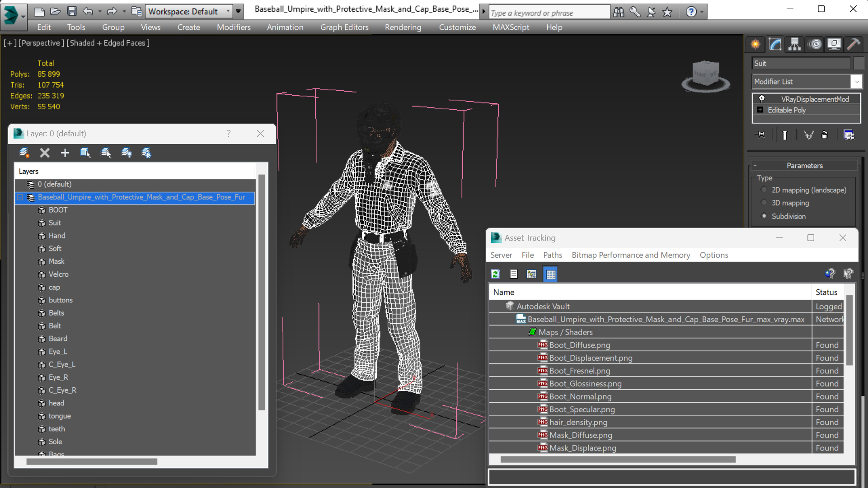The image size is (868, 488).
Task: Click the Create panel star icon
Action: 755,44
